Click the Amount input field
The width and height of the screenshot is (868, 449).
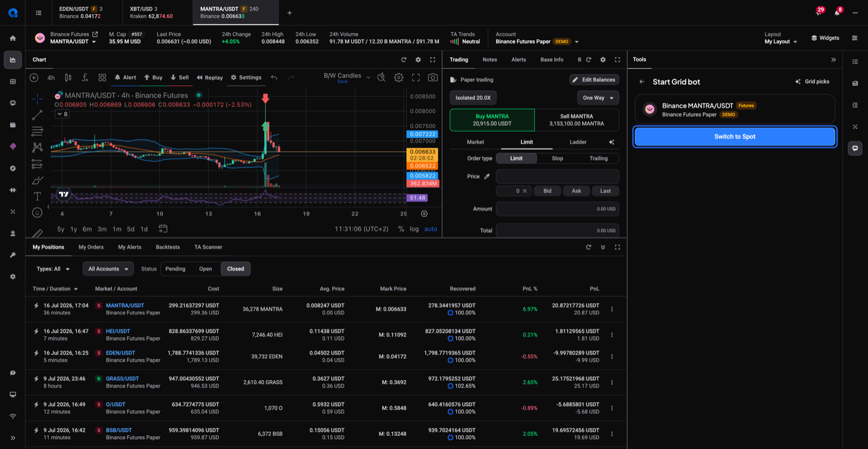tap(557, 209)
